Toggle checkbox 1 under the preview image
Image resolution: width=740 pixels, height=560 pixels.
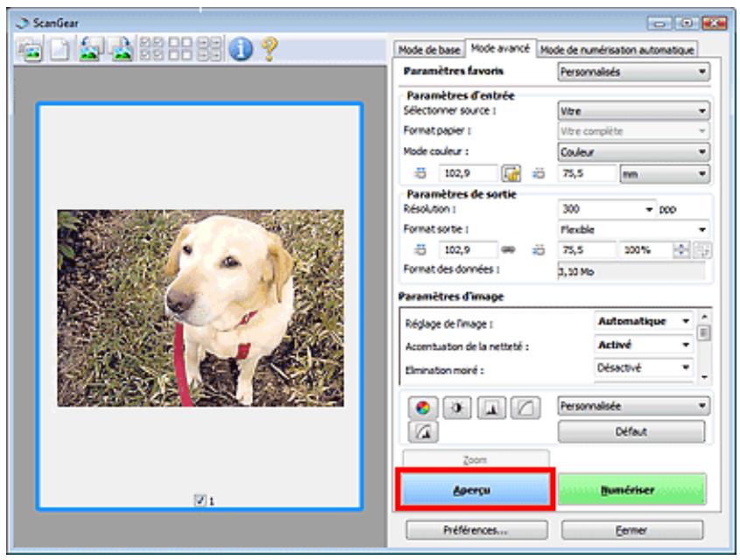pyautogui.click(x=200, y=500)
